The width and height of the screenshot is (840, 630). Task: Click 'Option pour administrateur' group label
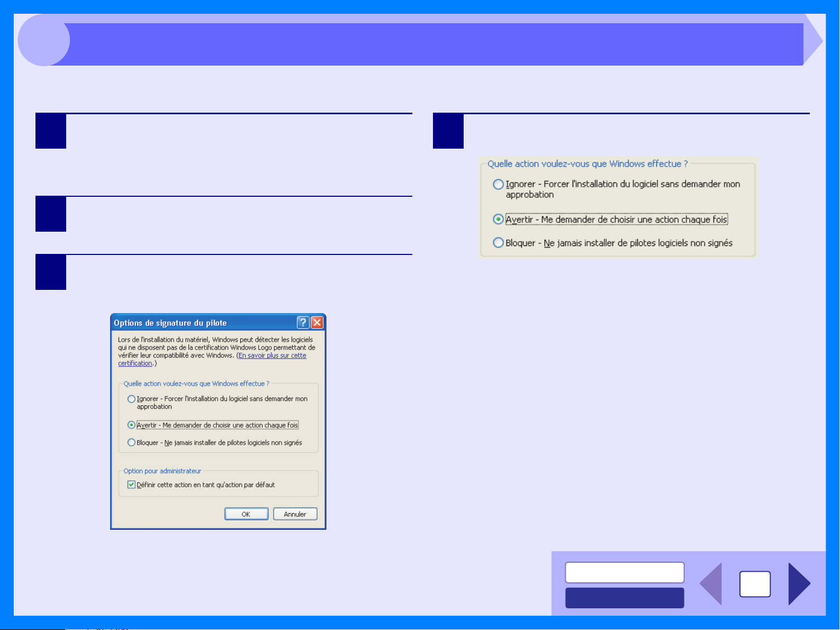(x=162, y=471)
